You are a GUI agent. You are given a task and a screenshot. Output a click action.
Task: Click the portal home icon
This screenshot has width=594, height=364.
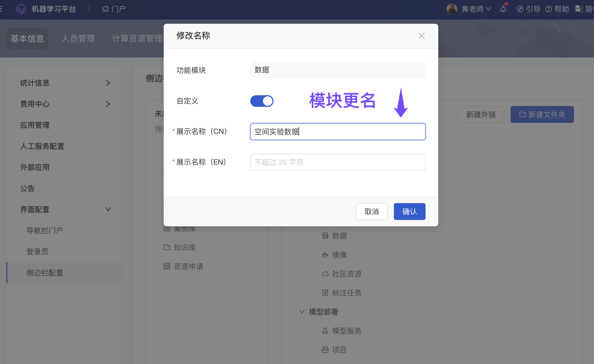click(x=106, y=9)
